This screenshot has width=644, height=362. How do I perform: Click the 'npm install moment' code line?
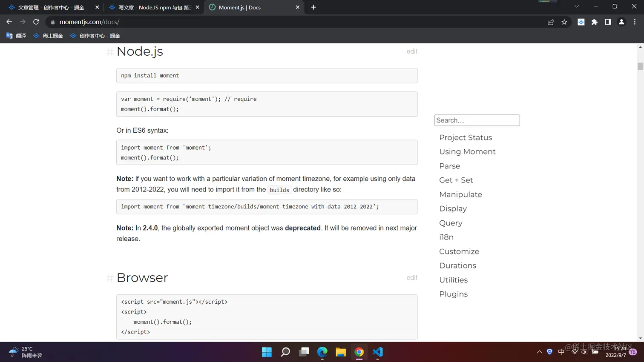(150, 76)
